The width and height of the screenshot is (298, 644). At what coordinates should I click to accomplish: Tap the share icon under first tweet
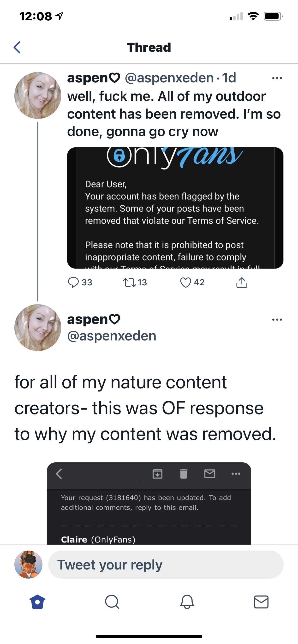pyautogui.click(x=242, y=282)
